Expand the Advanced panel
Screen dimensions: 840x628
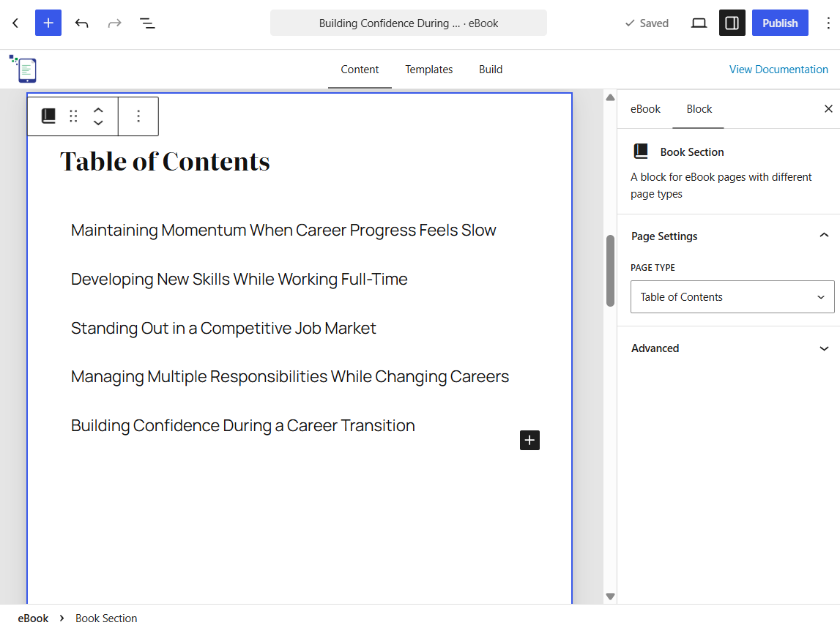pos(729,348)
